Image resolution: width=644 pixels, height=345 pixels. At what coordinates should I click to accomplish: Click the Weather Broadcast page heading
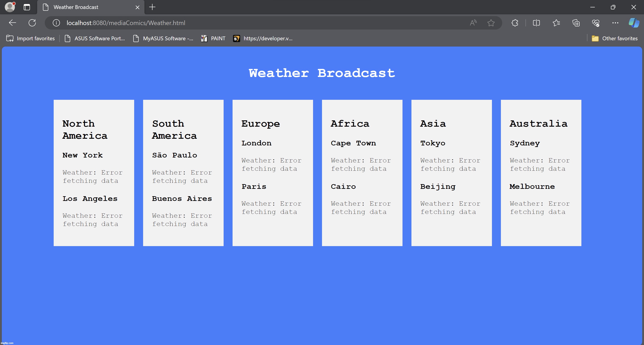(322, 73)
